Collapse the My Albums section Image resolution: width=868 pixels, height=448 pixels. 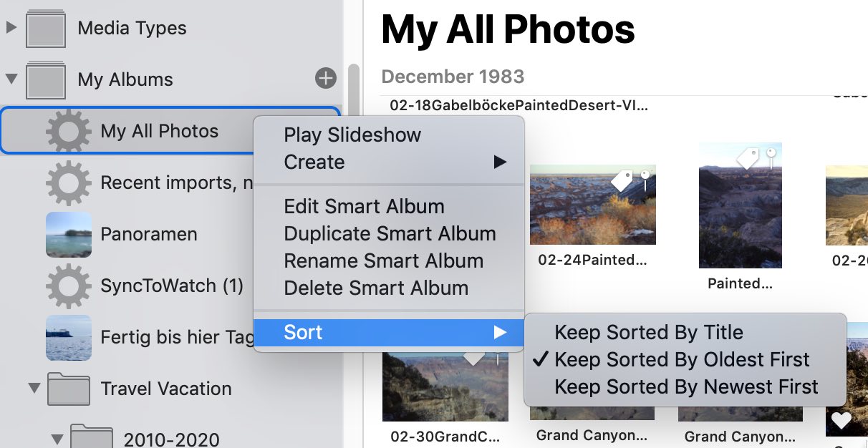tap(11, 79)
